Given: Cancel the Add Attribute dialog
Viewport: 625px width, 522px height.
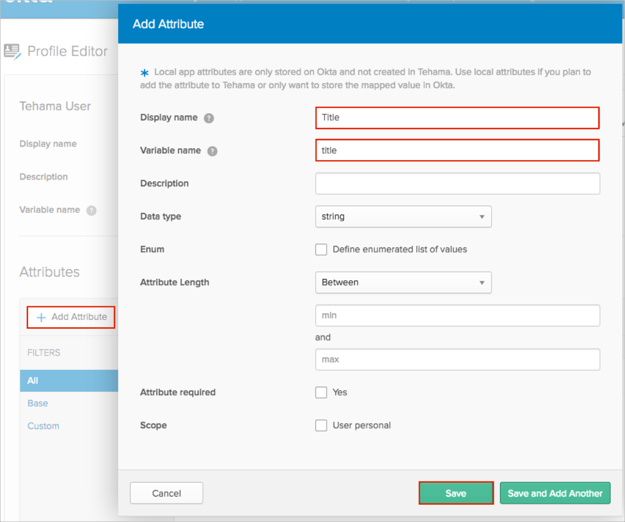Looking at the screenshot, I should [x=166, y=493].
